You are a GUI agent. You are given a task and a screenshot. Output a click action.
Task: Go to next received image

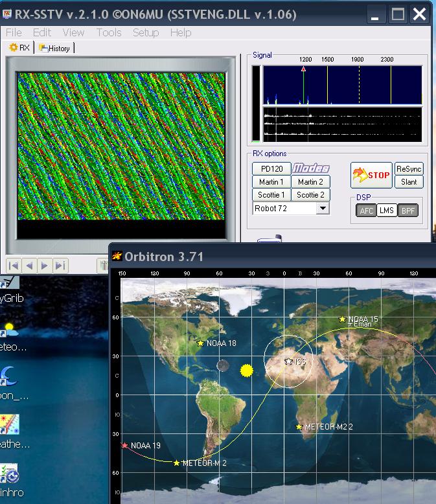(45, 266)
